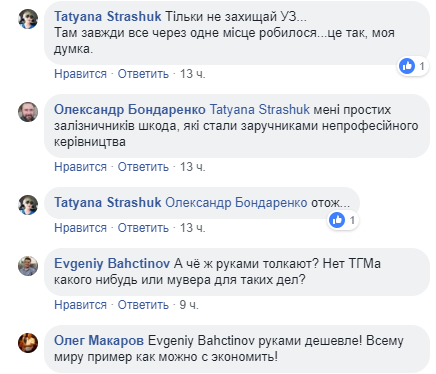Like Tatyana's first comment via Нравится
The image size is (436, 374).
tap(80, 74)
